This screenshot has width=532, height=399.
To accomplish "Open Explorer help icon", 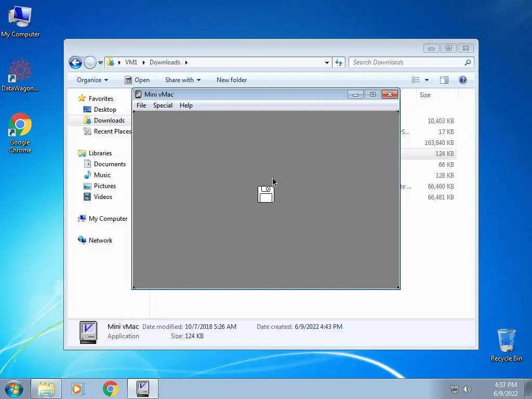I will (x=463, y=80).
